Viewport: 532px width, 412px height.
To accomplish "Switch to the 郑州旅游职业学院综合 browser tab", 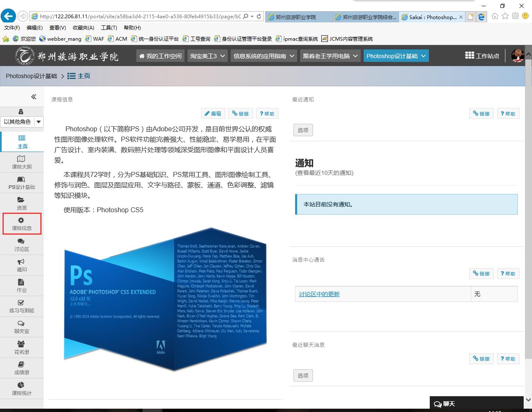I will [365, 17].
